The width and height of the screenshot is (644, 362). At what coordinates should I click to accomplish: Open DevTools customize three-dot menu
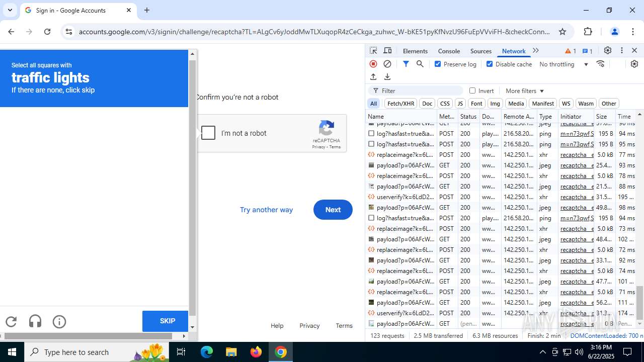(x=622, y=51)
